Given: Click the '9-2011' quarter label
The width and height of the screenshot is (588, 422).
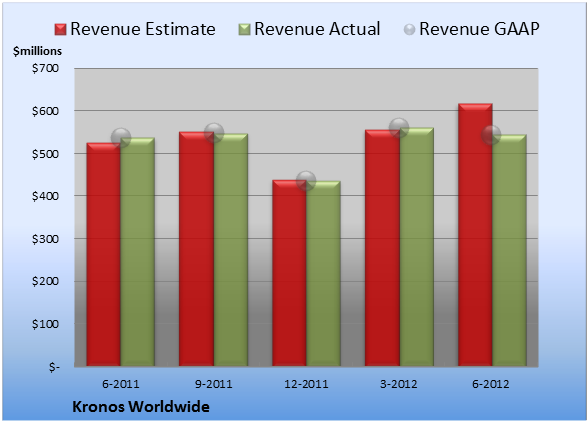Looking at the screenshot, I should [x=214, y=384].
